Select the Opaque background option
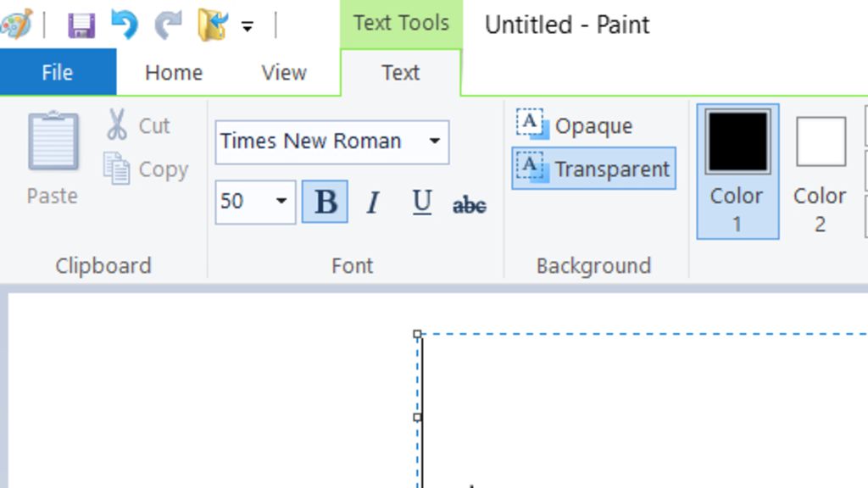 click(576, 125)
